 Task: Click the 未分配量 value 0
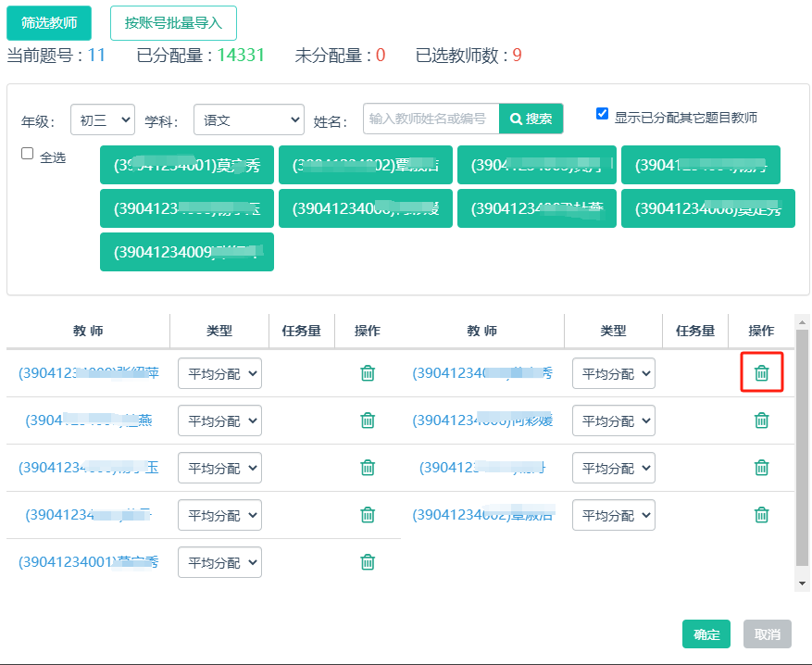(381, 55)
